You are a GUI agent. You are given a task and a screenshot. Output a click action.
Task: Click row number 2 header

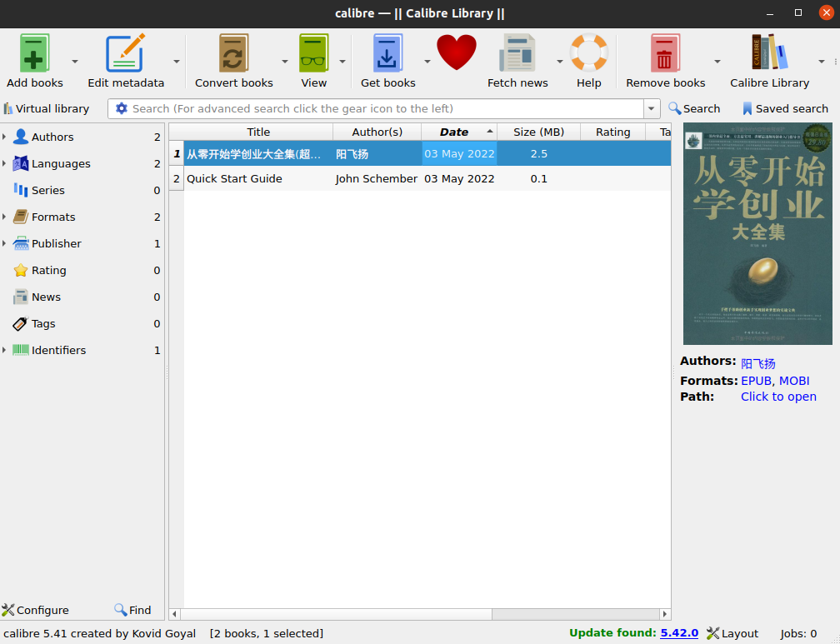coord(177,178)
